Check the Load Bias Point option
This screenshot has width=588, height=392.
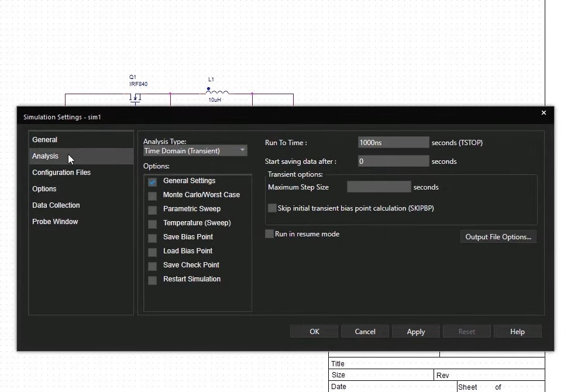tap(152, 252)
